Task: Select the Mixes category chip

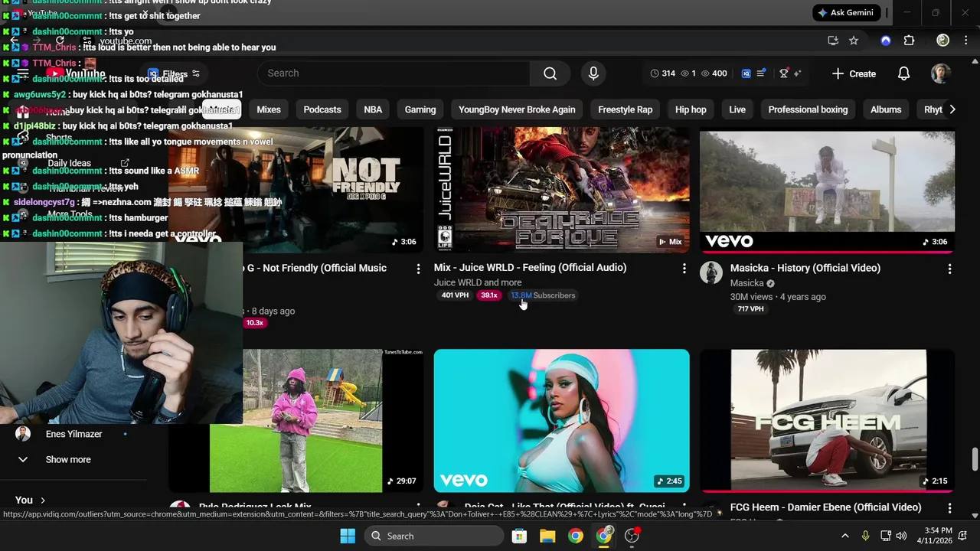Action: [x=269, y=109]
